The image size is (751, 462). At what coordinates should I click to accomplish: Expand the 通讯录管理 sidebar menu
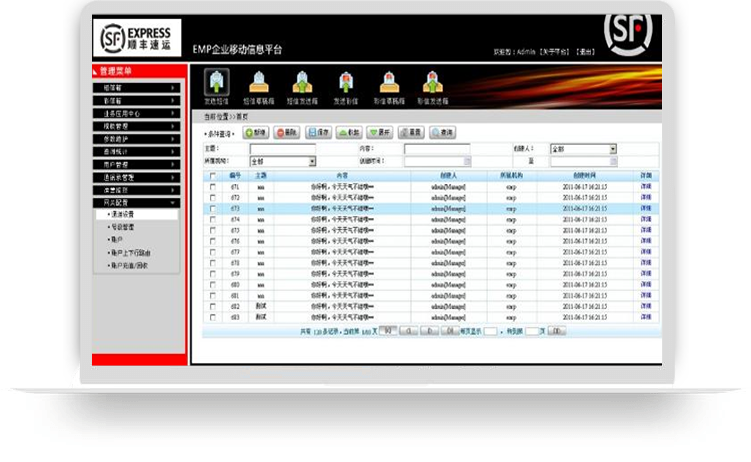(137, 178)
